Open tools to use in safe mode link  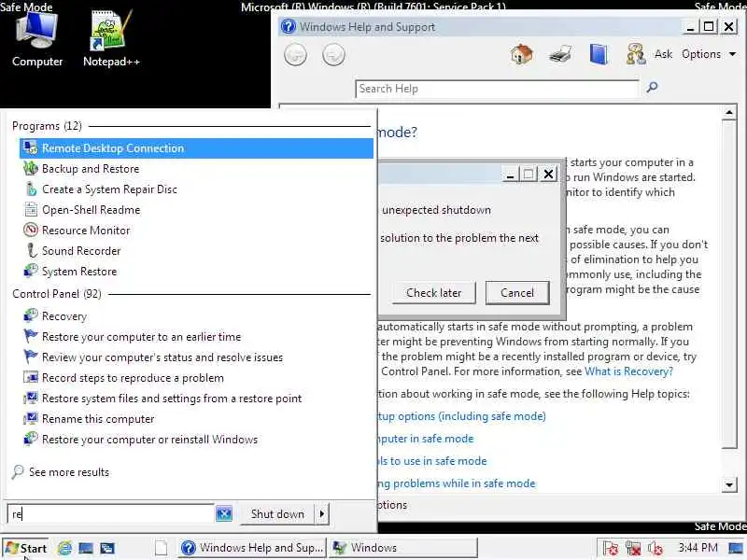432,461
